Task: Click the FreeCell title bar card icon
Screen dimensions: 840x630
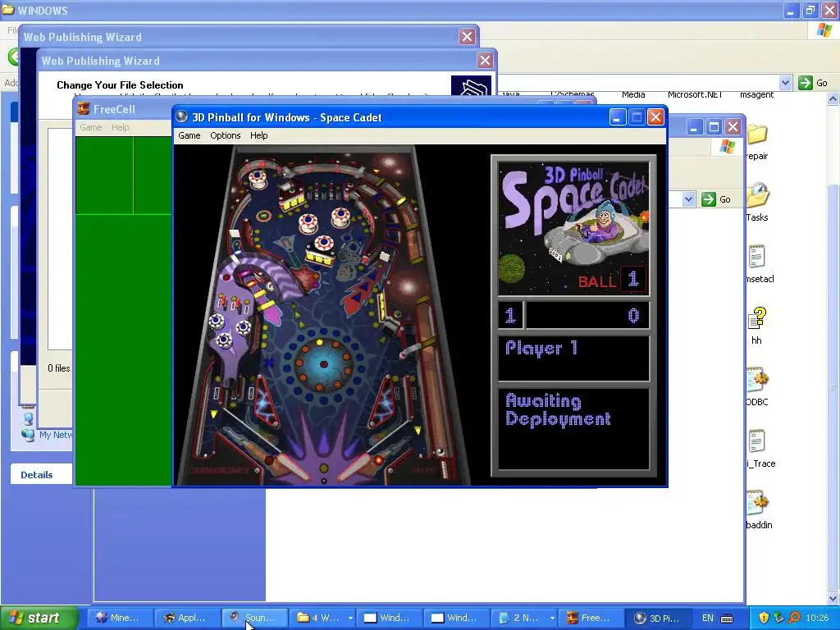Action: (84, 109)
